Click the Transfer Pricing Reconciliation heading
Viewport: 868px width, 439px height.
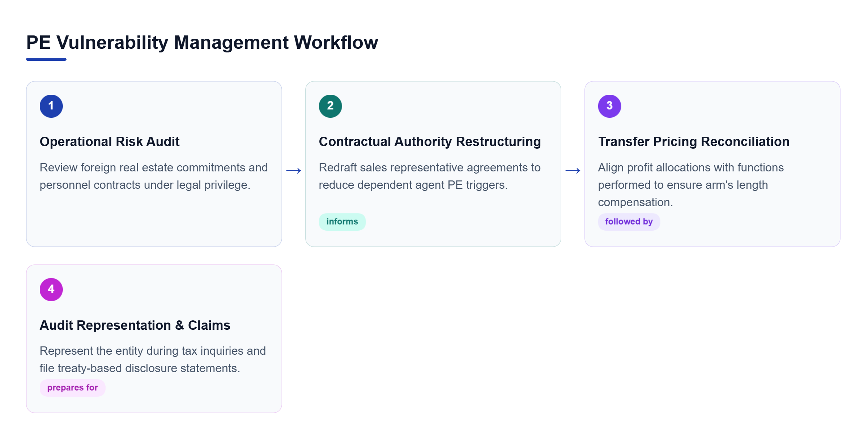pos(694,142)
